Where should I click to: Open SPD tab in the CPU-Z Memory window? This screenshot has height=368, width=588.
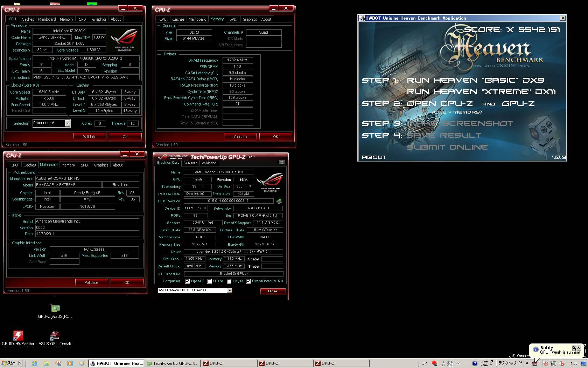point(233,19)
